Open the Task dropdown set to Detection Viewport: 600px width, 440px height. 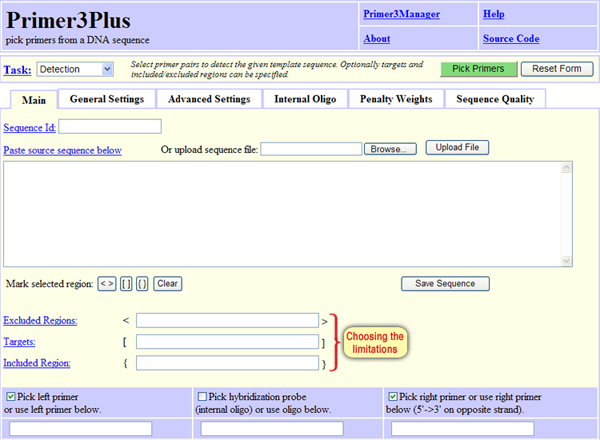pyautogui.click(x=77, y=69)
